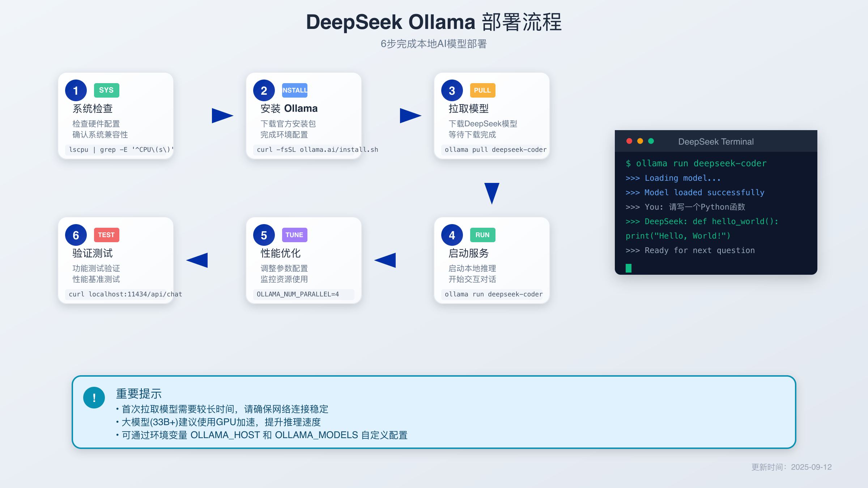The width and height of the screenshot is (868, 488).
Task: Click the exclamation icon in the tips box
Action: point(94,398)
